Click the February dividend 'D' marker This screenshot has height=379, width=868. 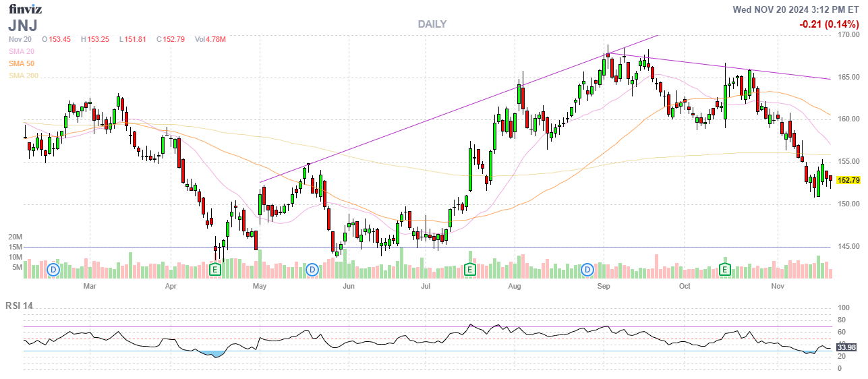(53, 270)
